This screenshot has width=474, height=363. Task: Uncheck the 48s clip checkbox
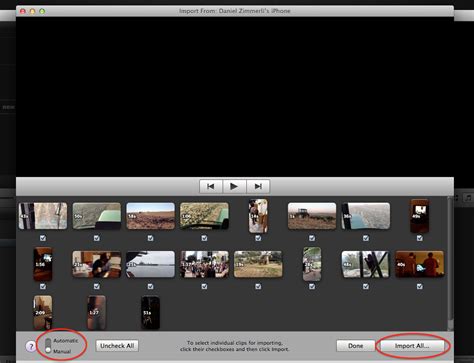pos(366,286)
